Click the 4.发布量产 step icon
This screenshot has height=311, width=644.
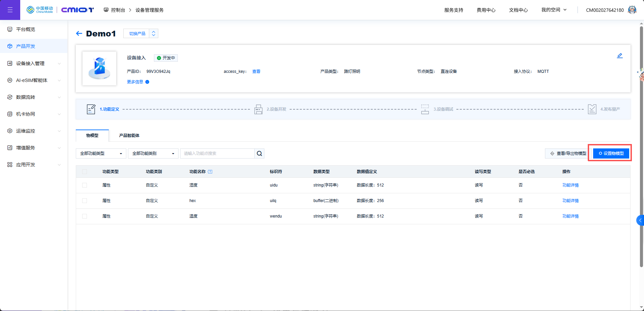tap(592, 109)
